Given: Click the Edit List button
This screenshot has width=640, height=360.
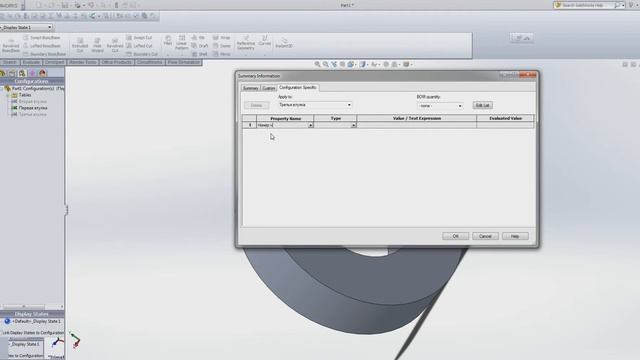Looking at the screenshot, I should [482, 105].
